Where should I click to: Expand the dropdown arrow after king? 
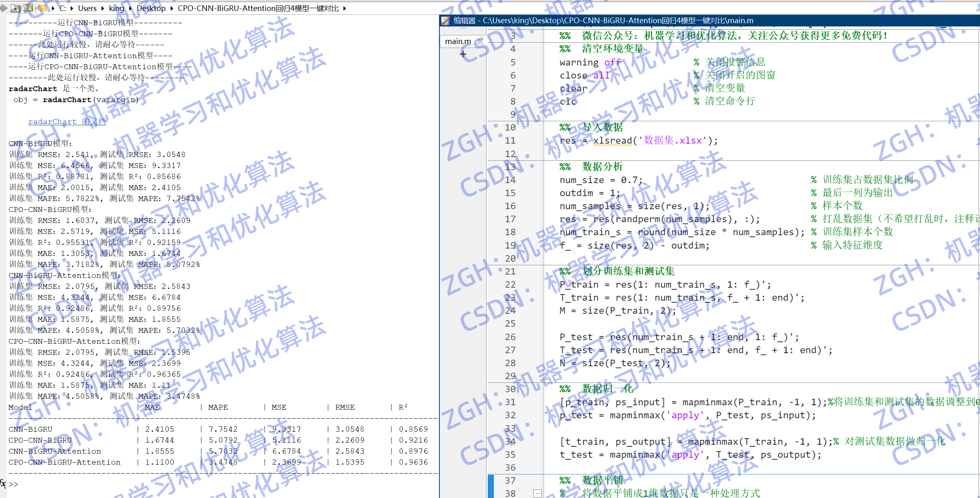(130, 8)
